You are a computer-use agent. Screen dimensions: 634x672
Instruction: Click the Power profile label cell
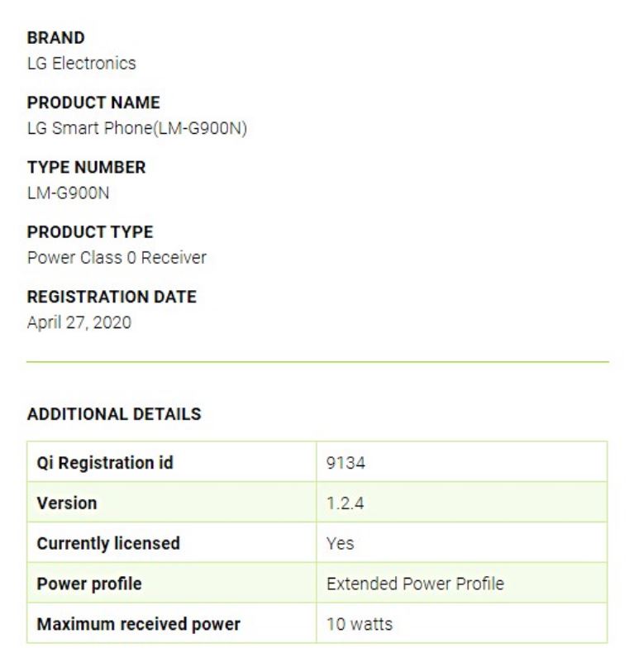click(x=172, y=583)
